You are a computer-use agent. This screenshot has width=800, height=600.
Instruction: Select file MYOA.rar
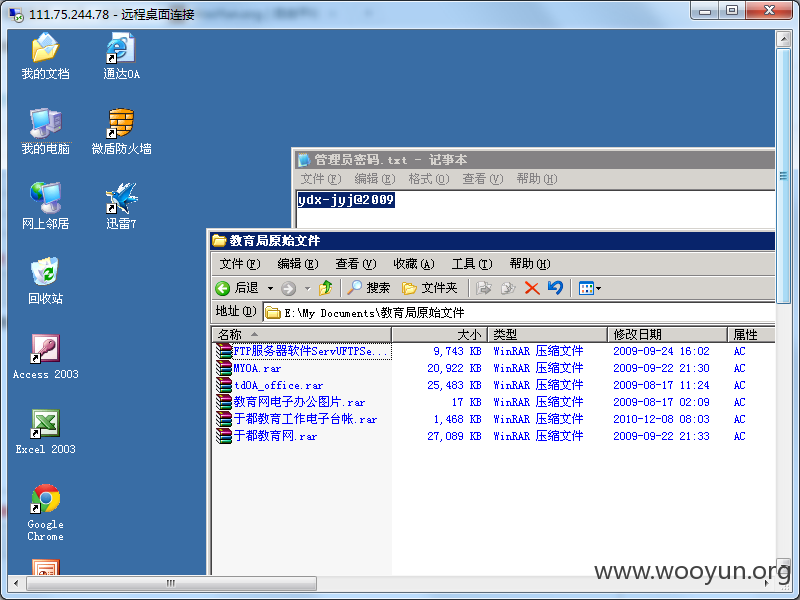[x=249, y=368]
